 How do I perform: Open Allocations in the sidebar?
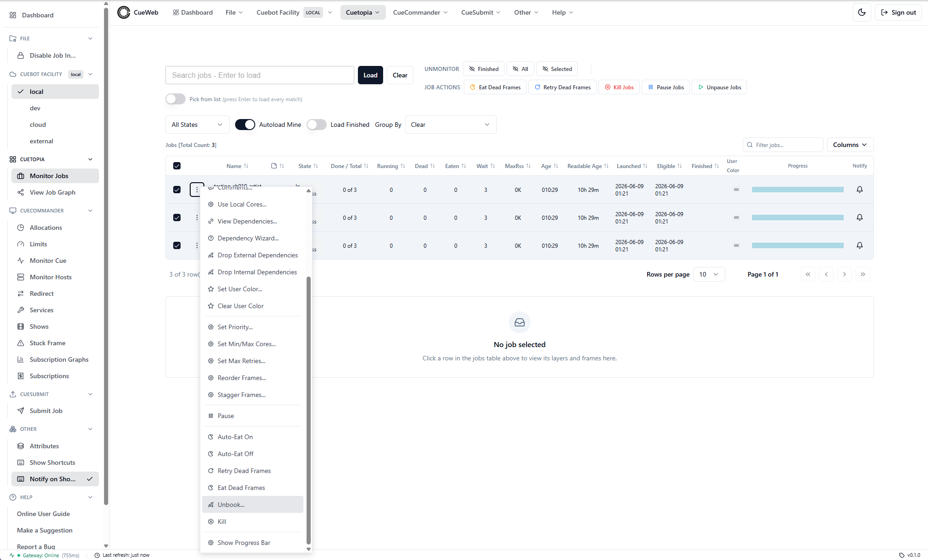[55, 228]
